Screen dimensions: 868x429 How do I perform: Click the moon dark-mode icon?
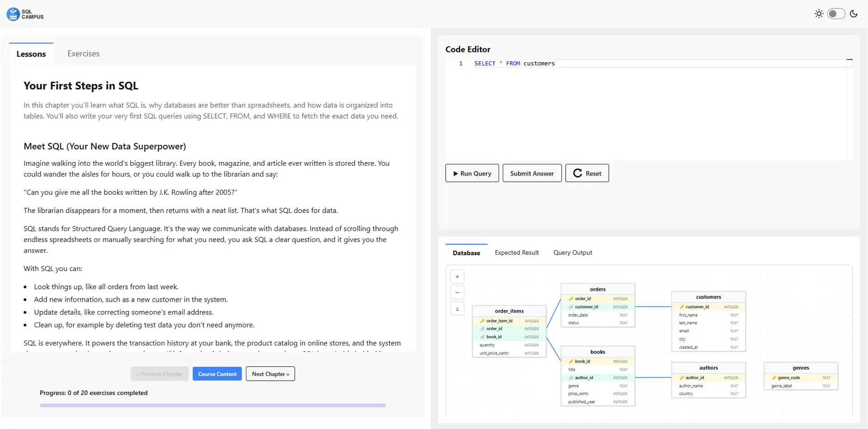[x=854, y=14]
